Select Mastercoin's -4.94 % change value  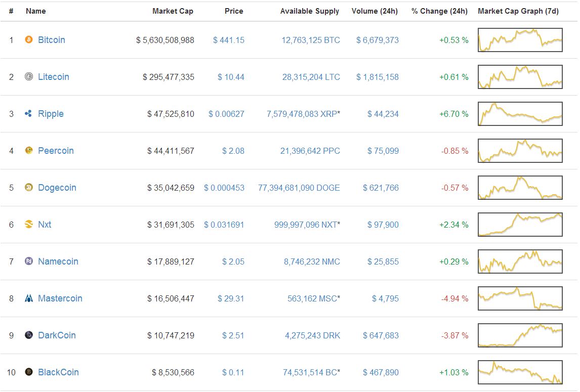(x=454, y=298)
